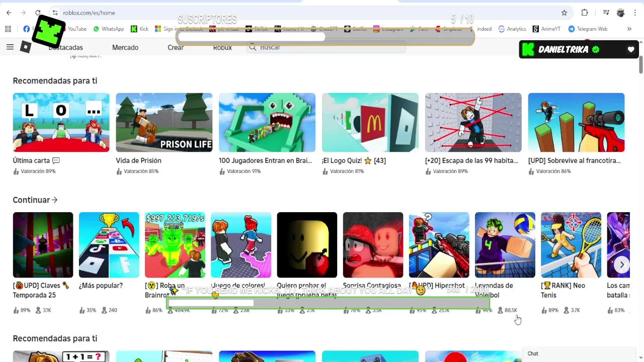Reload the page with refresh icon
Image resolution: width=644 pixels, height=362 pixels.
click(x=38, y=13)
